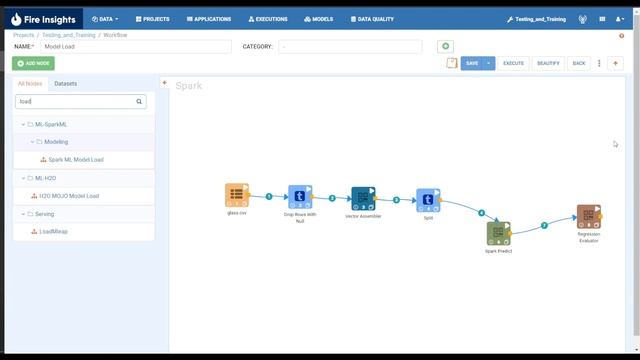This screenshot has height=360, width=640.
Task: Click the page vertical scrollbar
Action: tap(636, 176)
